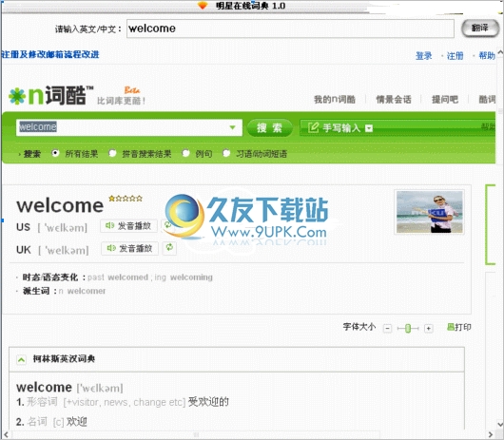Click the vertical scrollbar up arrow
The width and height of the screenshot is (504, 440).
500,52
